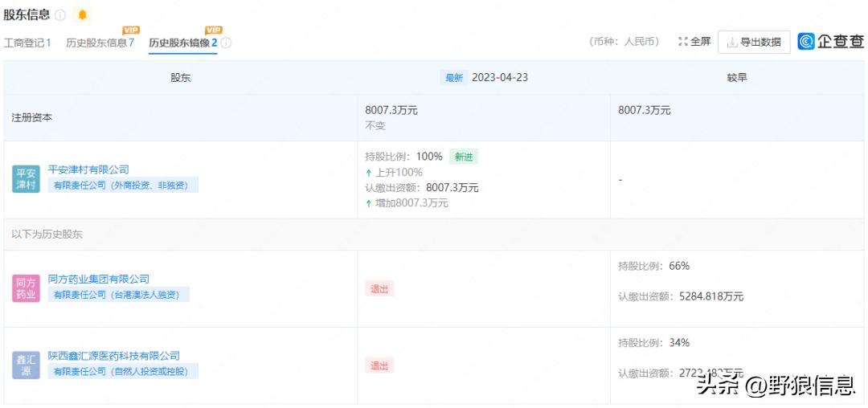Viewport: 868px width, 408px height.
Task: Click the 企查查 logo
Action: coord(831,42)
